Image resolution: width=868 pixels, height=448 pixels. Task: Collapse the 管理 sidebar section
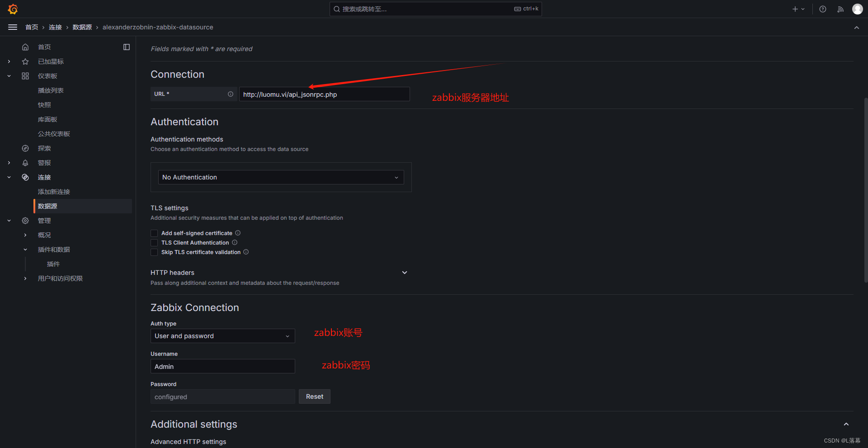tap(9, 221)
